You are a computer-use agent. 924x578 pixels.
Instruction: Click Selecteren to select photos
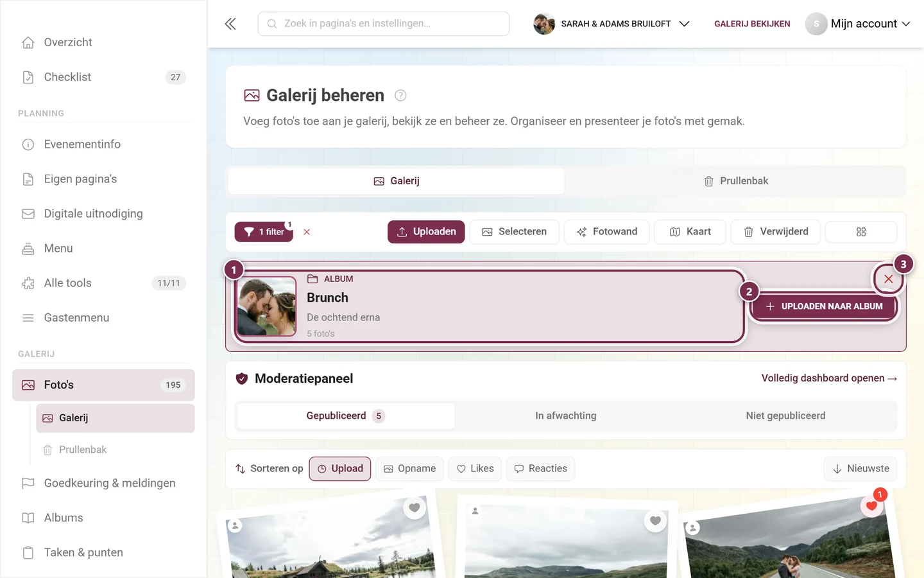pos(514,232)
